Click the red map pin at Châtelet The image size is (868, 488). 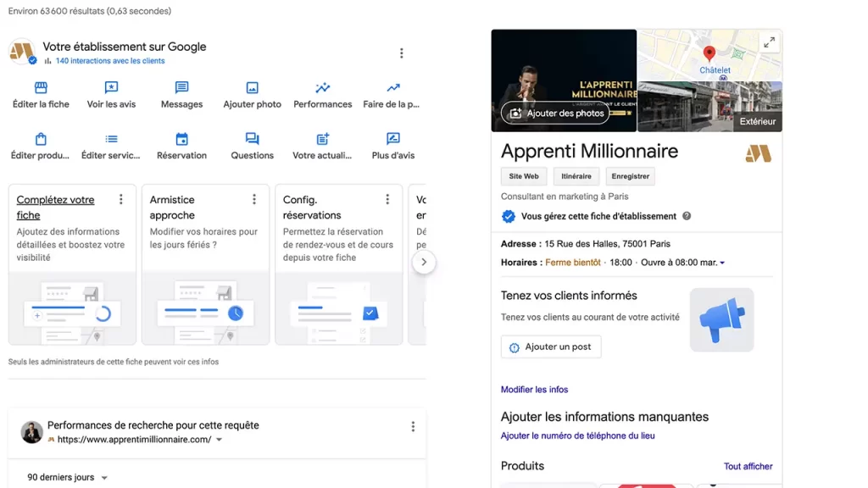tap(709, 53)
